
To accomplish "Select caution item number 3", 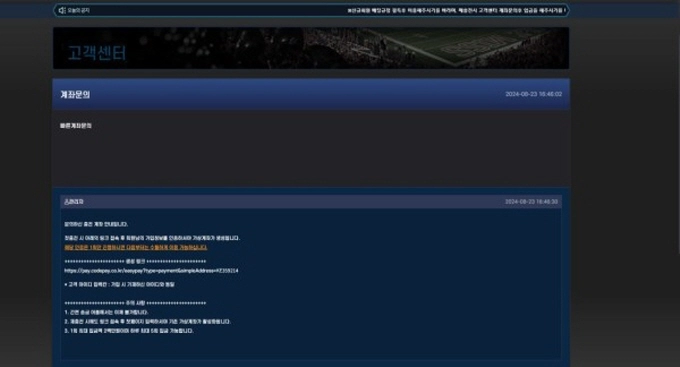I will coord(129,331).
